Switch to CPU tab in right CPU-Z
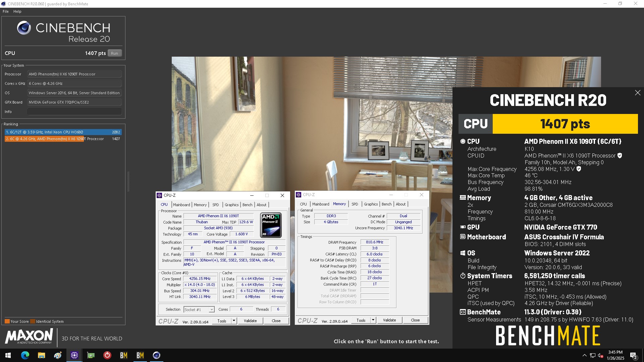644x362 pixels. pos(304,204)
